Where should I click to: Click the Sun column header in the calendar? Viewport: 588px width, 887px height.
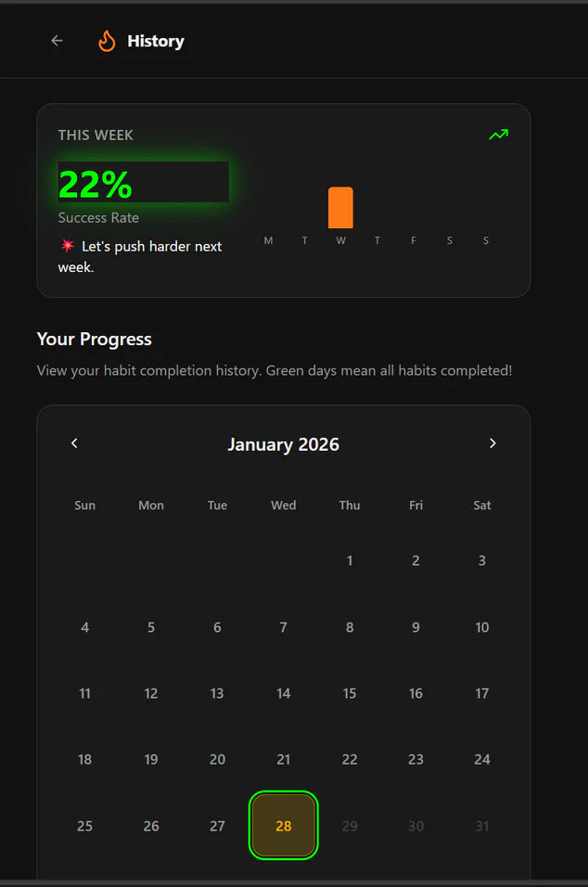[84, 505]
